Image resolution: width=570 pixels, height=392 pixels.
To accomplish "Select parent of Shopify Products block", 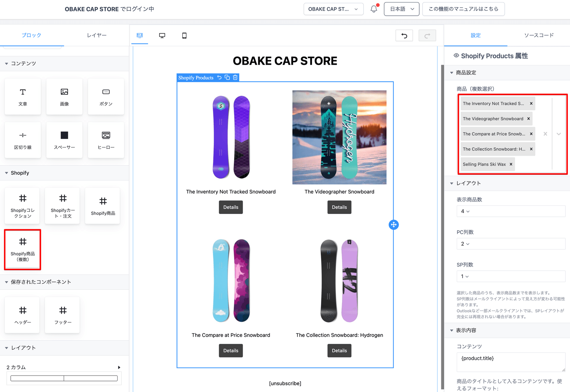I will coord(219,78).
